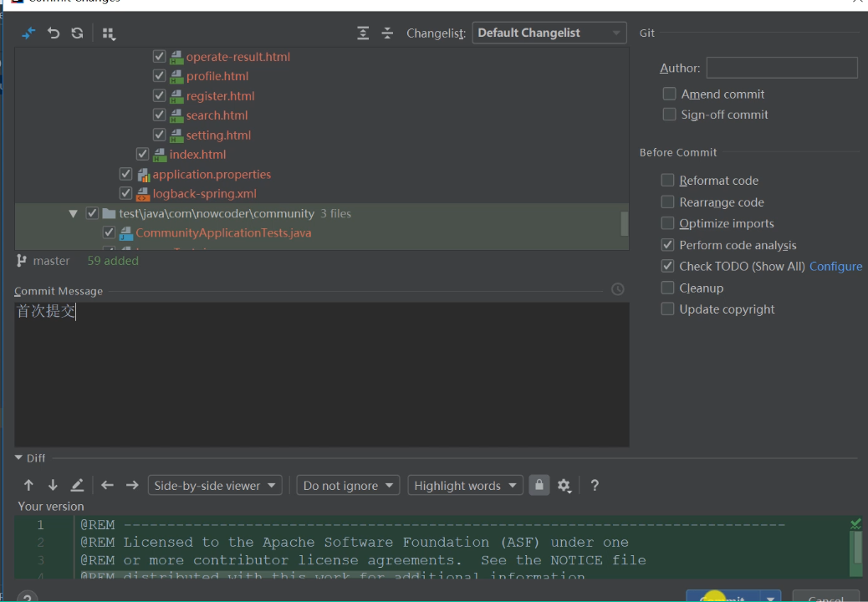Select the CommunityApplicationTests.java row
The height and width of the screenshot is (602, 868).
(x=322, y=233)
